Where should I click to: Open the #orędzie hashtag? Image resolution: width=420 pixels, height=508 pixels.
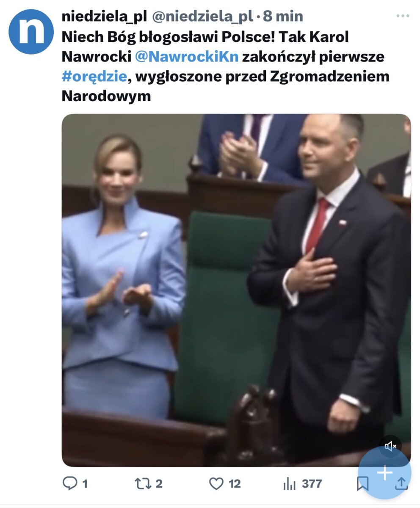tap(94, 76)
